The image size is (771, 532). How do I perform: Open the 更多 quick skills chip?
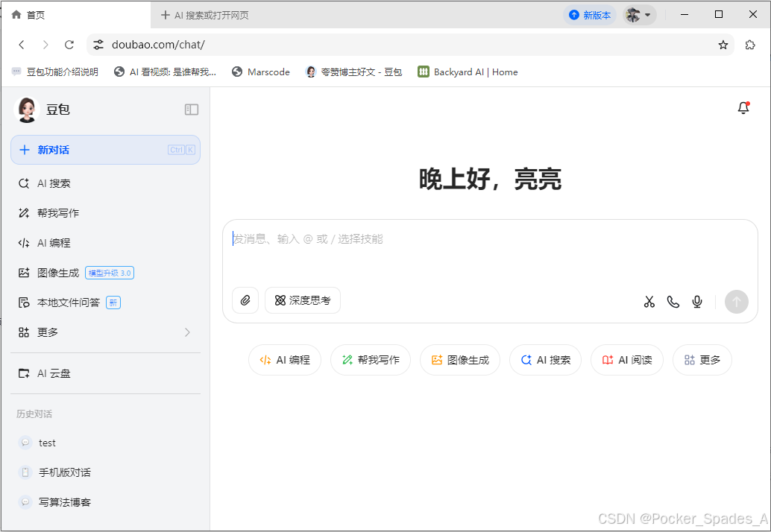(702, 360)
